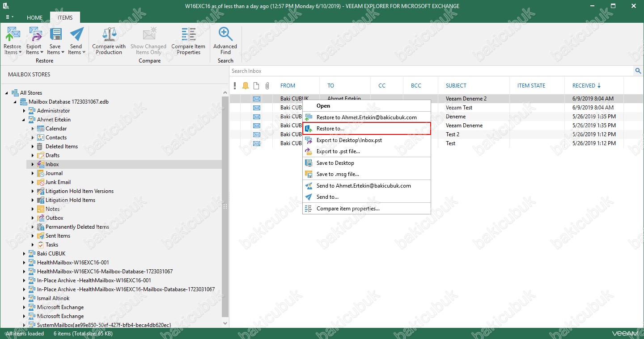Click the search magnifier icon
The width and height of the screenshot is (644, 339).
click(638, 71)
